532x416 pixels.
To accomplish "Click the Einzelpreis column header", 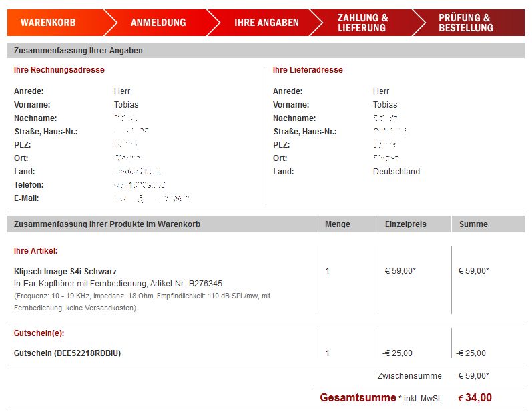I will [406, 224].
